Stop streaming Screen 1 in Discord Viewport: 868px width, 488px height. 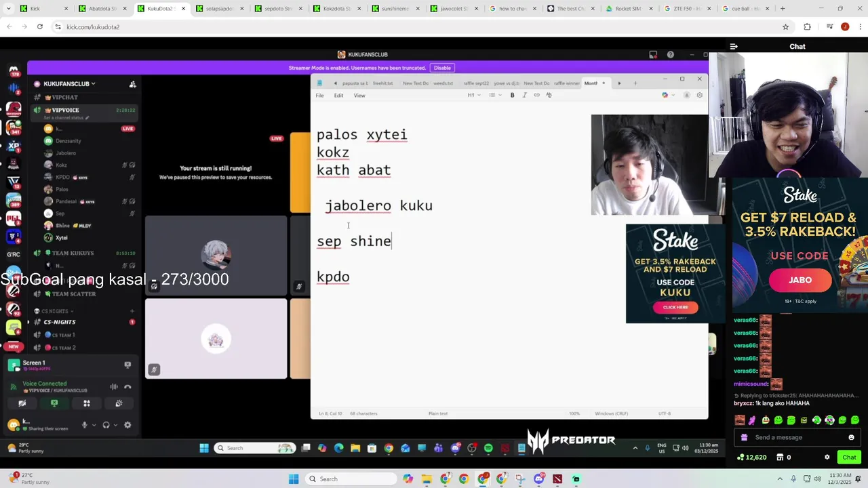[127, 365]
